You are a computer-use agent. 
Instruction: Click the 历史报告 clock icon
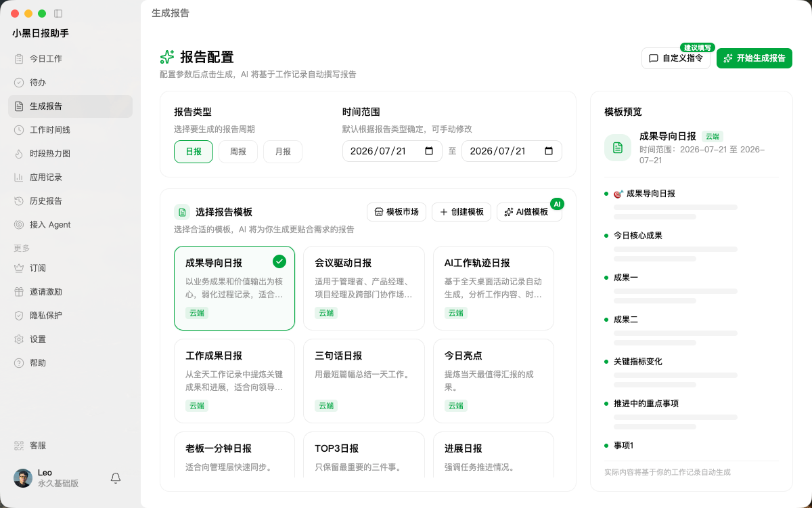[x=19, y=201]
